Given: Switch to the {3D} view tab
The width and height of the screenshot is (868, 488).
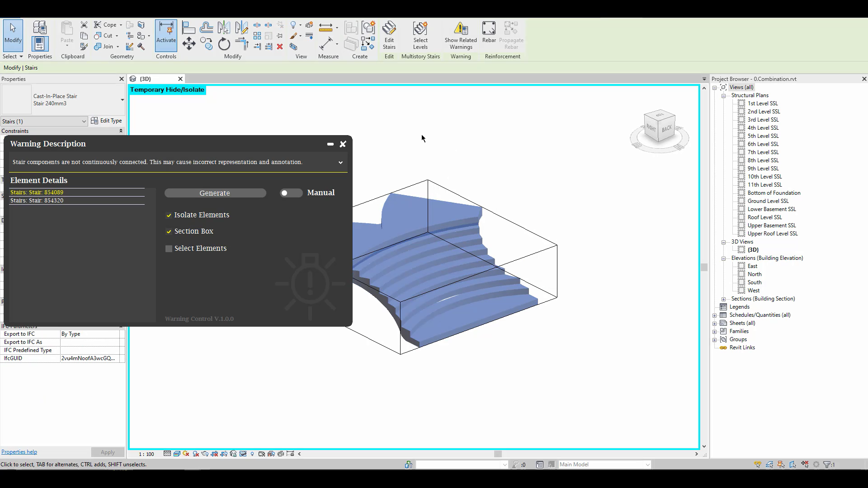Looking at the screenshot, I should coord(146,79).
